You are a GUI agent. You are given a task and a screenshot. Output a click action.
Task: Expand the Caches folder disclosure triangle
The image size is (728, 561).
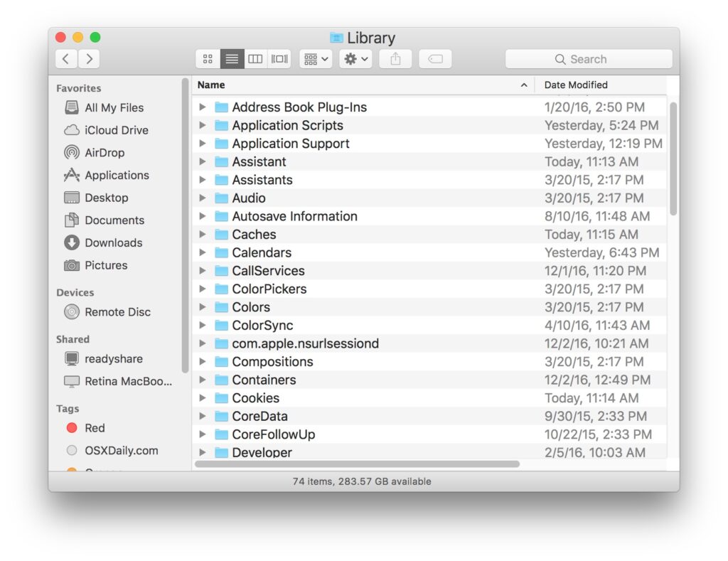(x=203, y=234)
